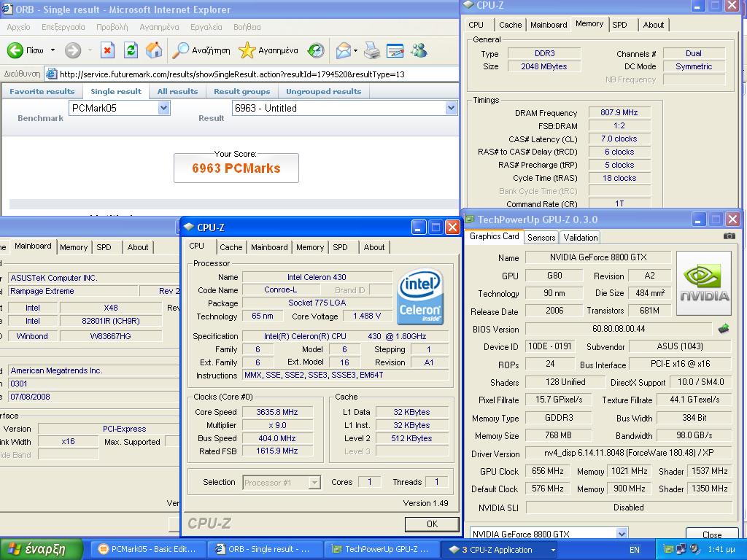
Task: Switch to TechPowerUp GPU-Z taskbar button
Action: (382, 549)
